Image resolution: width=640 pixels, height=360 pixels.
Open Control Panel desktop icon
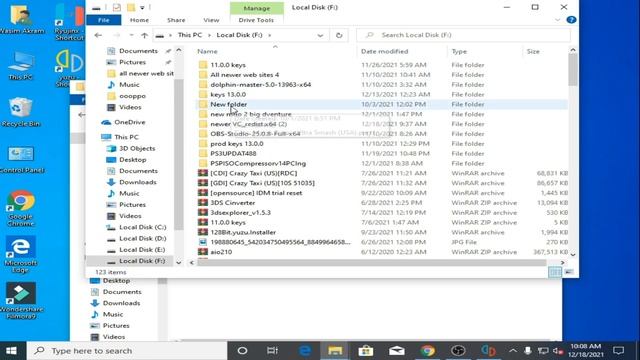[x=20, y=160]
